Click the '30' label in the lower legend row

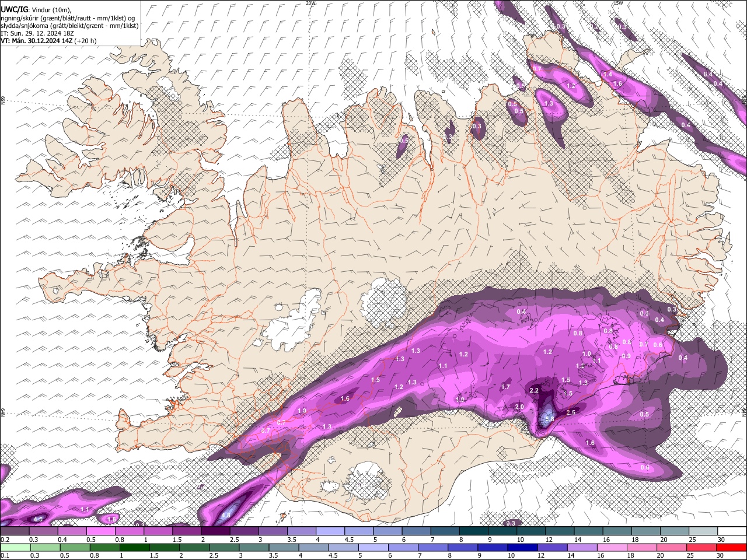[x=721, y=556]
